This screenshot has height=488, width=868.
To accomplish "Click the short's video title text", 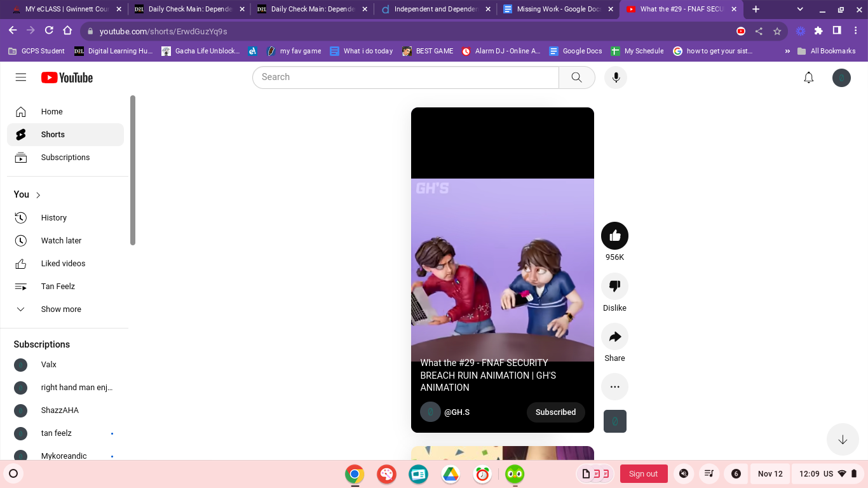I will (x=488, y=375).
